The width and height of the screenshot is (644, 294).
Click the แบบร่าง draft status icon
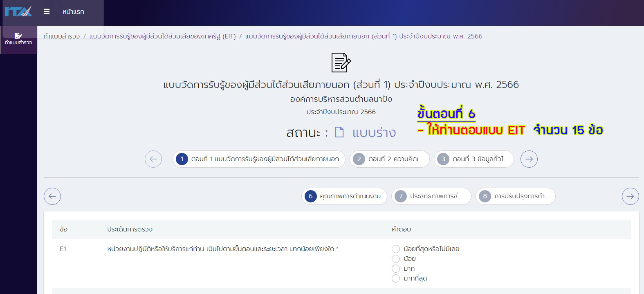pyautogui.click(x=339, y=132)
